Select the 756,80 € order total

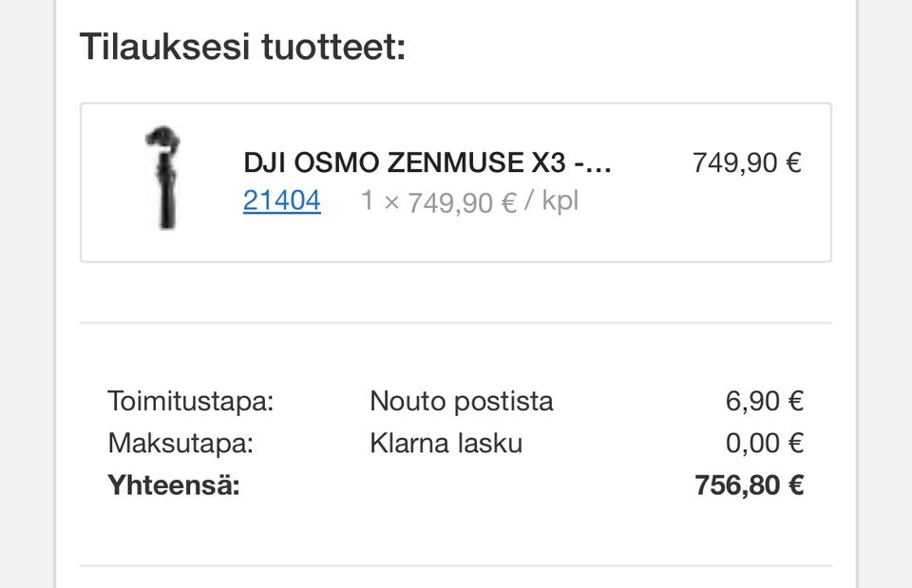(x=749, y=486)
